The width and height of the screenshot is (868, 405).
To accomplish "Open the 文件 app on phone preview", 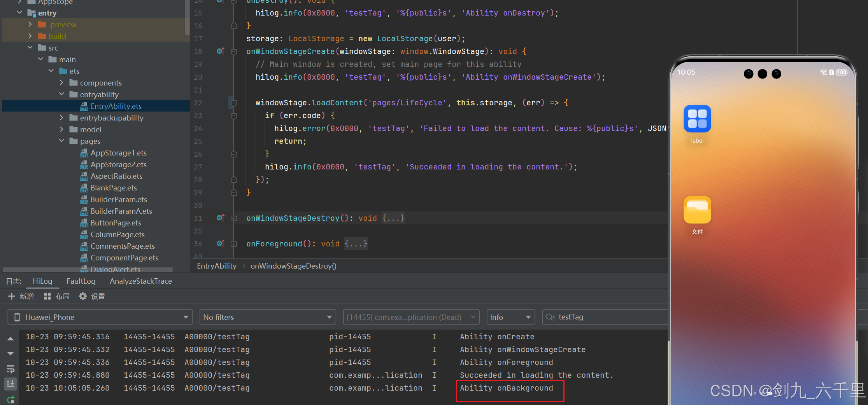I will 697,210.
